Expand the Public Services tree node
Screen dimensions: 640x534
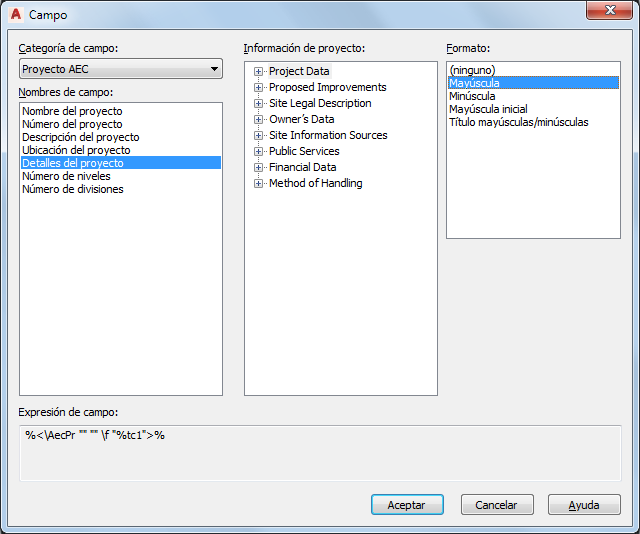(258, 152)
